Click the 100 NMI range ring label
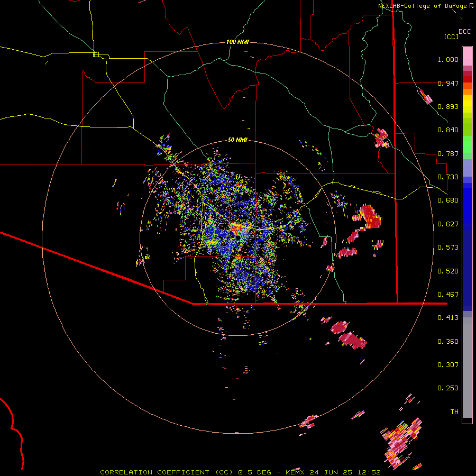Screen dimensions: 476x476 click(237, 42)
